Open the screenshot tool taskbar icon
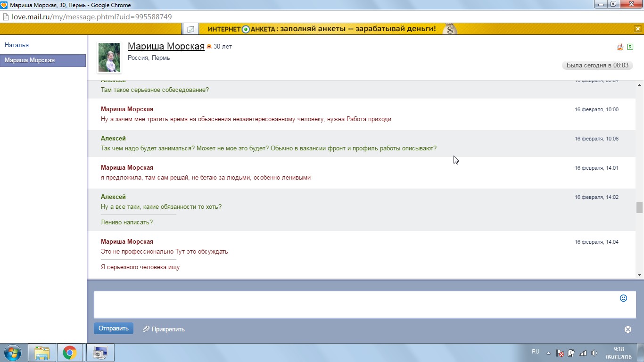The width and height of the screenshot is (644, 362). (100, 353)
